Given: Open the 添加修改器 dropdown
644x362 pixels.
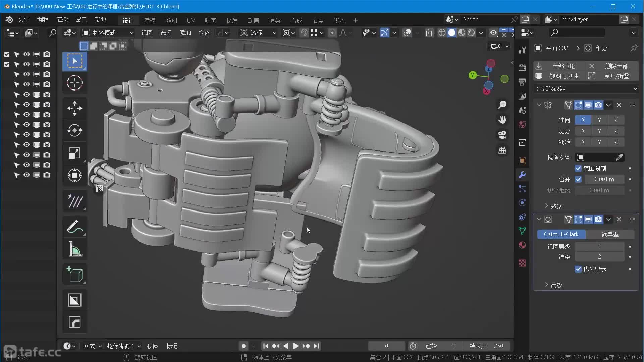Looking at the screenshot, I should (586, 88).
